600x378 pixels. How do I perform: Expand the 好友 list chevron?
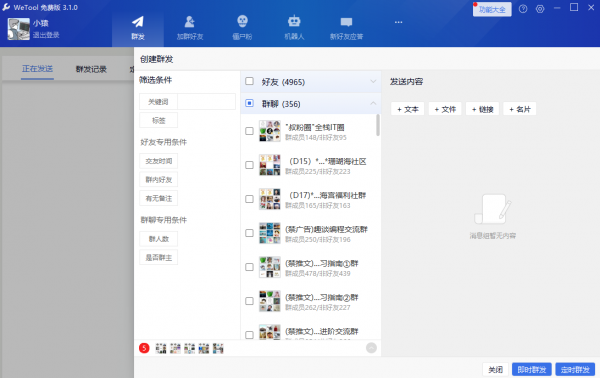point(373,81)
